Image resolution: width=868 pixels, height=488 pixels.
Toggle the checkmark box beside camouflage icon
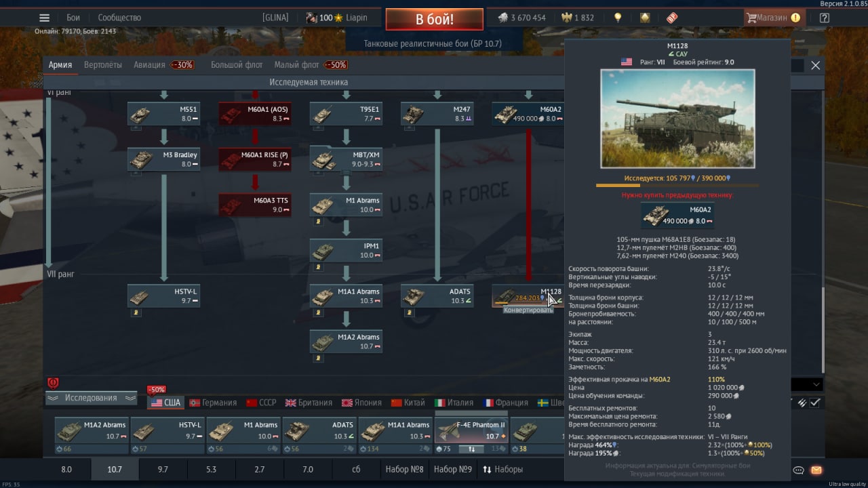(816, 403)
